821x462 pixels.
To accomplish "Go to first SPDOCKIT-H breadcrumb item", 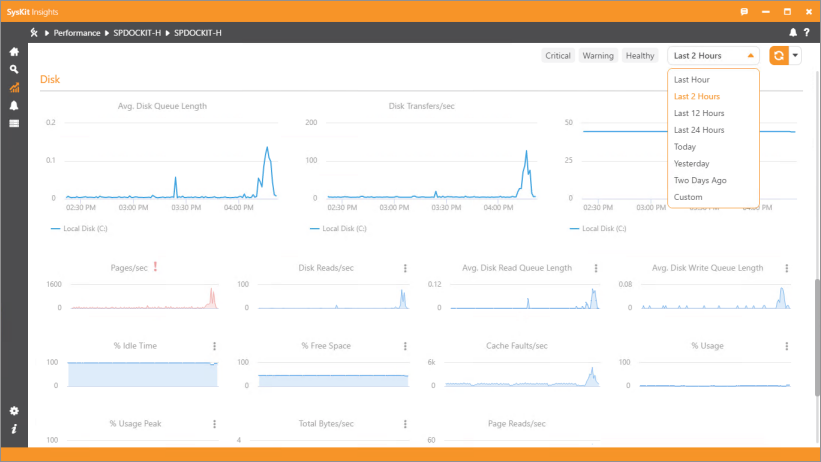I will point(137,32).
